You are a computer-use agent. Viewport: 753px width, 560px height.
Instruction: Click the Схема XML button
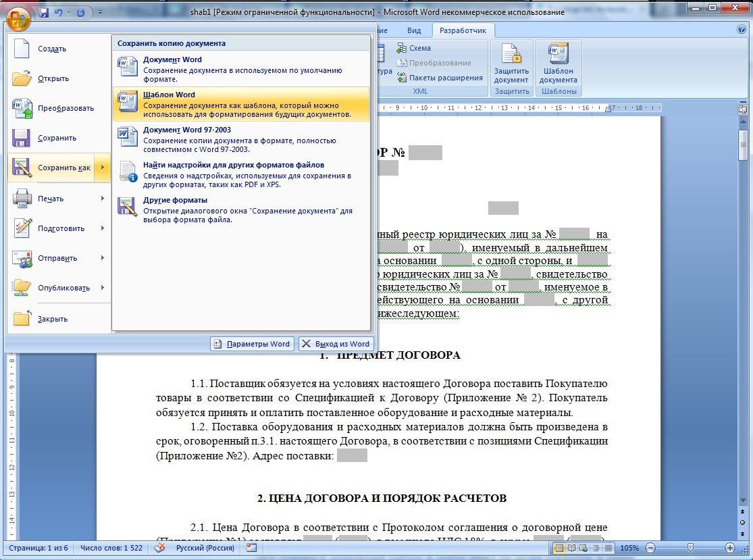pyautogui.click(x=414, y=48)
